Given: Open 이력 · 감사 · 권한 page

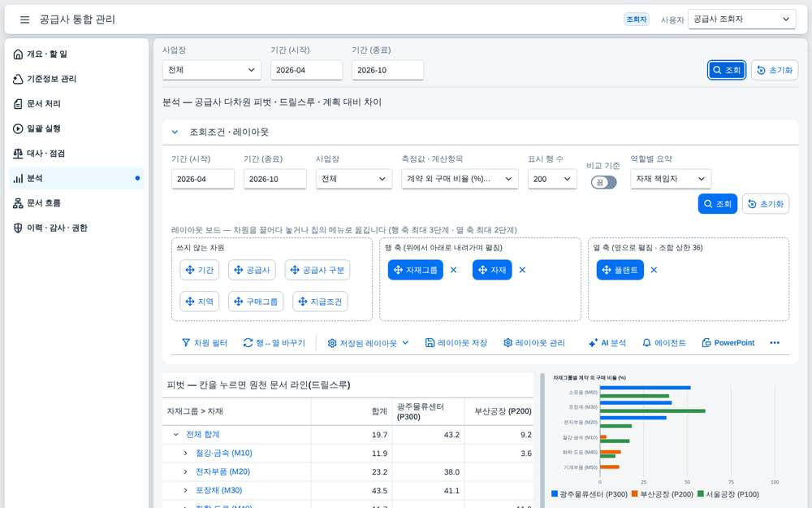Looking at the screenshot, I should tap(76, 228).
